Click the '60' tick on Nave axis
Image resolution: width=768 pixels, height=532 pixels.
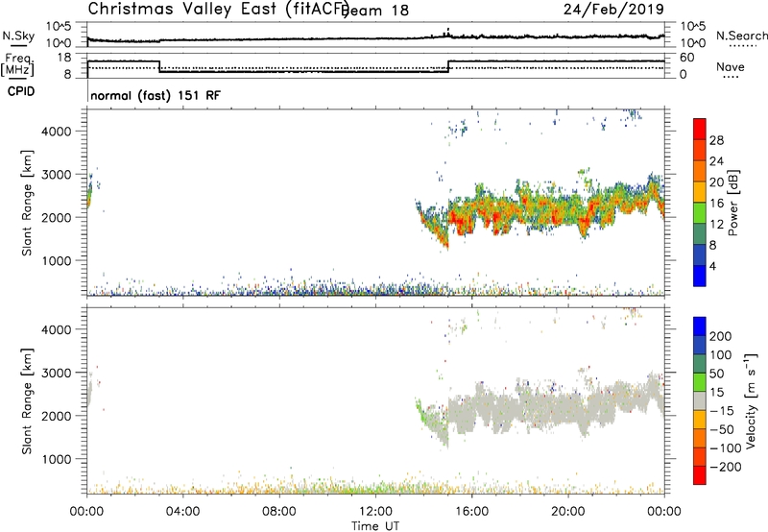687,58
